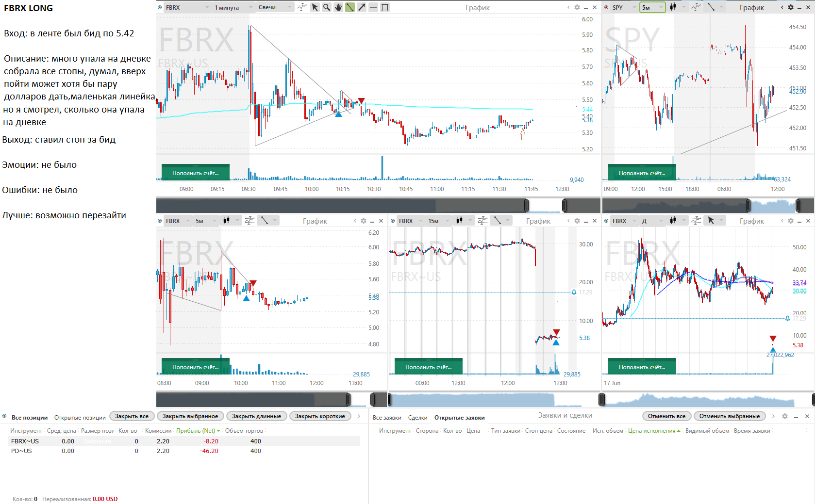815x504 pixels.
Task: Click 'Закрыть короткие' button
Action: pos(320,416)
